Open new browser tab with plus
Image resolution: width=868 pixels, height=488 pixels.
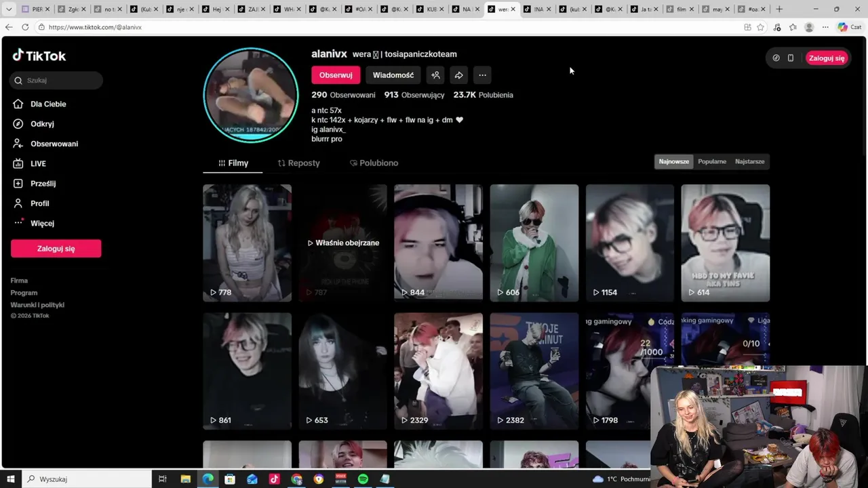pos(778,9)
